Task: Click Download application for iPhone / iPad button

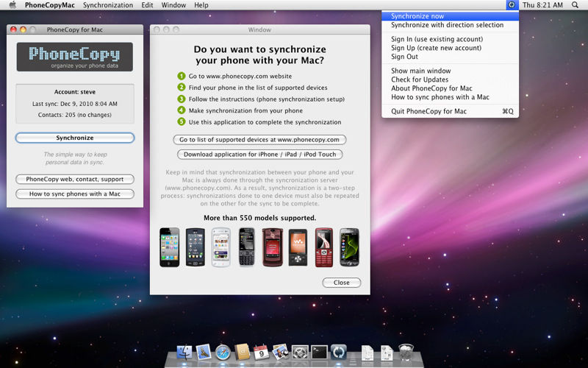Action: tap(259, 155)
